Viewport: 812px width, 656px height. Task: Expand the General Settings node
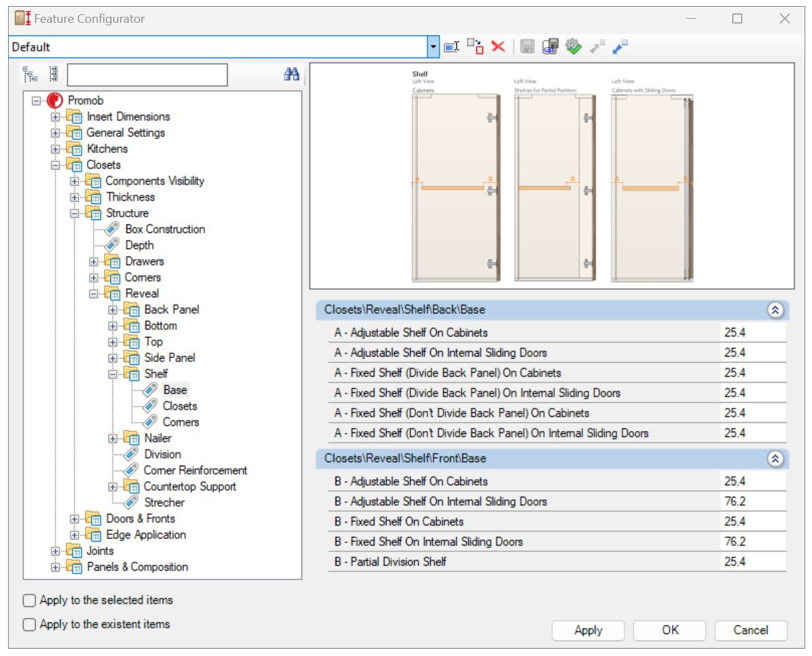point(56,133)
